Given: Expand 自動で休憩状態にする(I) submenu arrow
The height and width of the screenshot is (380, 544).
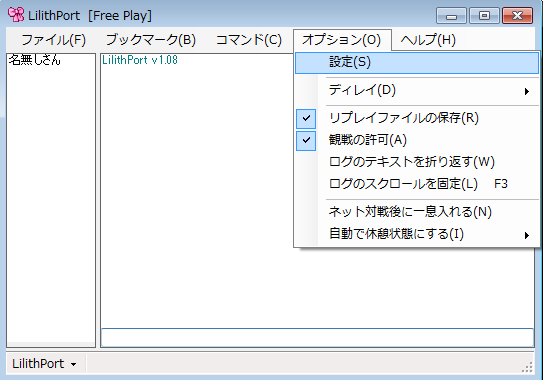Looking at the screenshot, I should [x=527, y=235].
